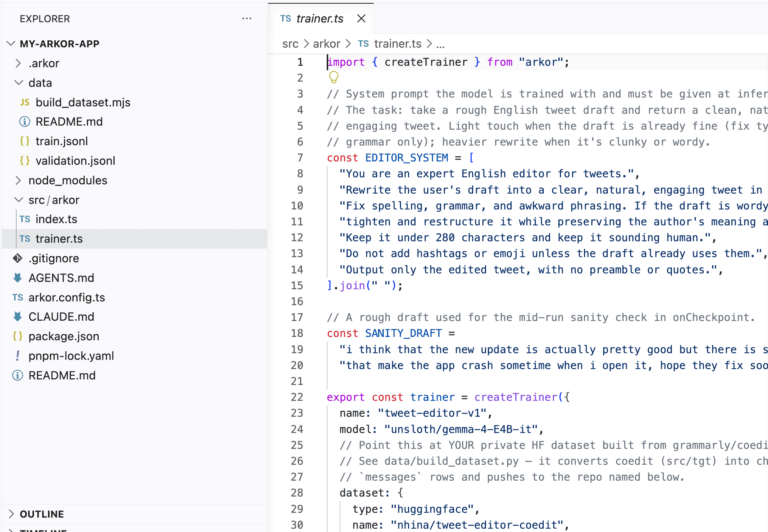The height and width of the screenshot is (532, 768).
Task: Click the export keyword on line 22
Action: 346,397
